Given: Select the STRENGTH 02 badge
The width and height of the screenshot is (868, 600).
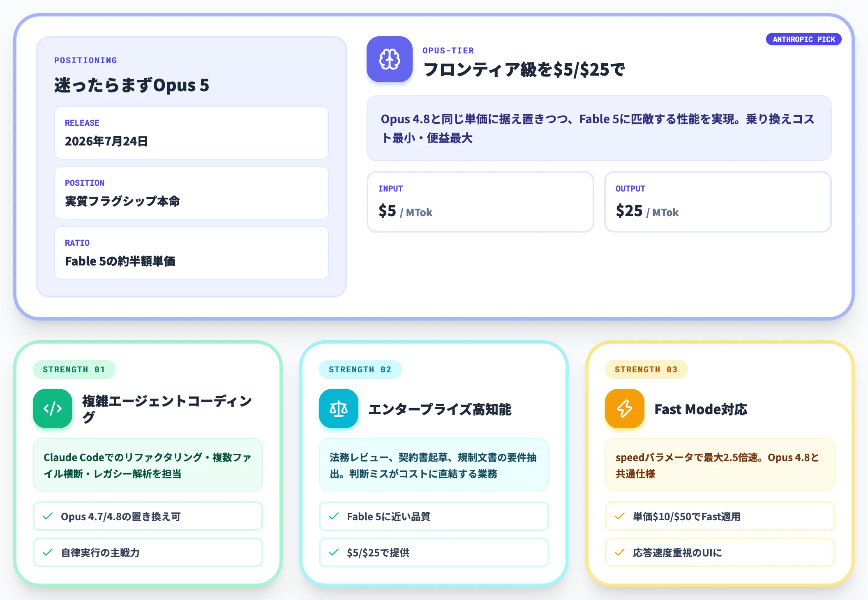Looking at the screenshot, I should pyautogui.click(x=360, y=369).
